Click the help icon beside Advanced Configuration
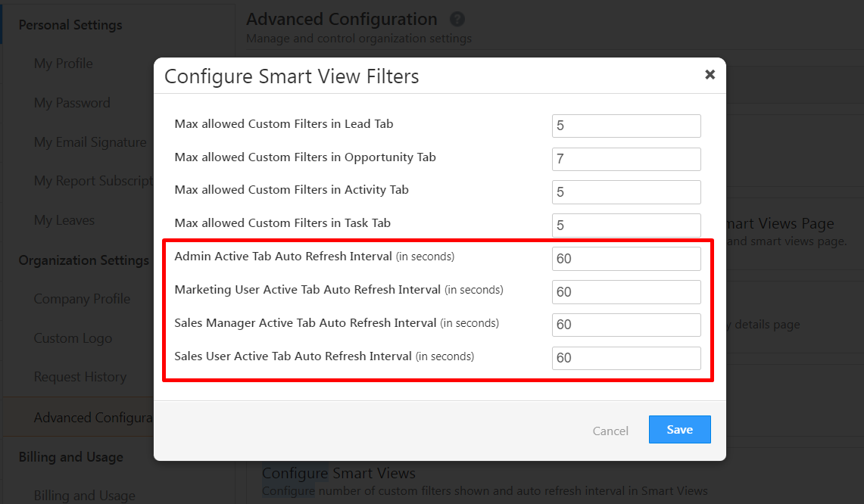 [x=457, y=20]
